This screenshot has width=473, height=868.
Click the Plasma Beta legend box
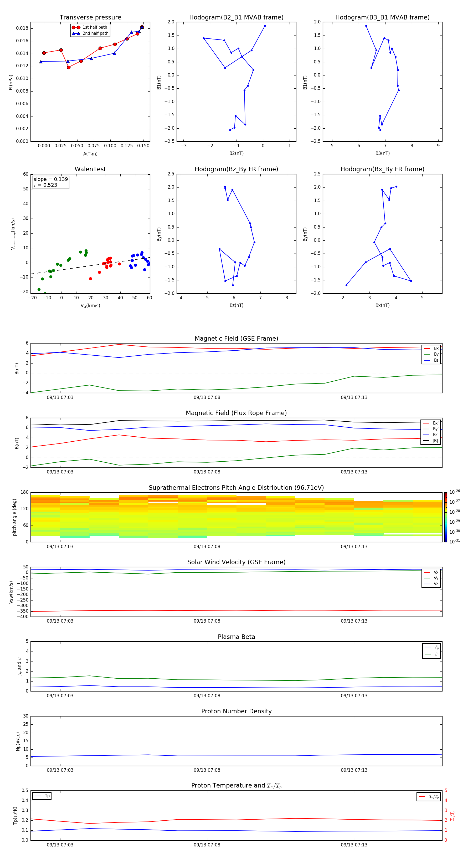tap(431, 651)
